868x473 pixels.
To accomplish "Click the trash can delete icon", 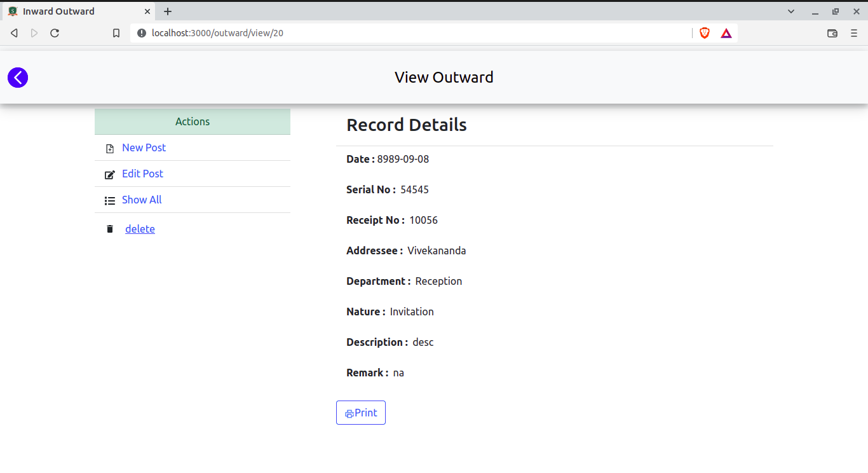I will tap(110, 229).
